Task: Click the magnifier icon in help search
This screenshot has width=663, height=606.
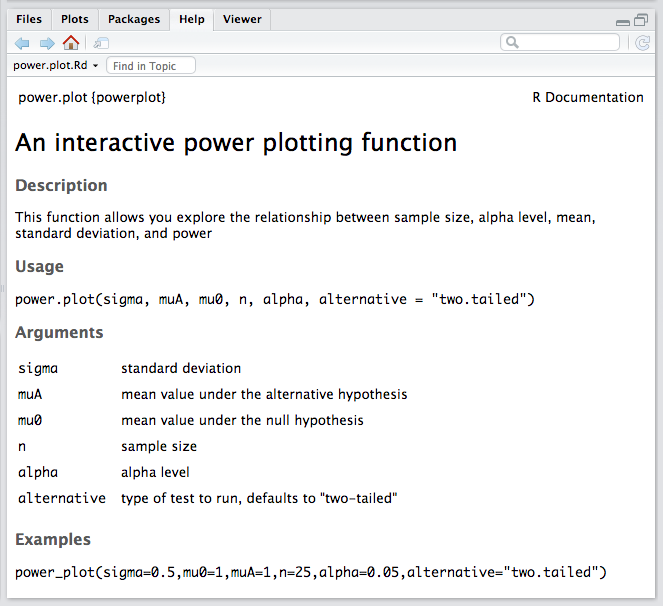Action: point(512,43)
